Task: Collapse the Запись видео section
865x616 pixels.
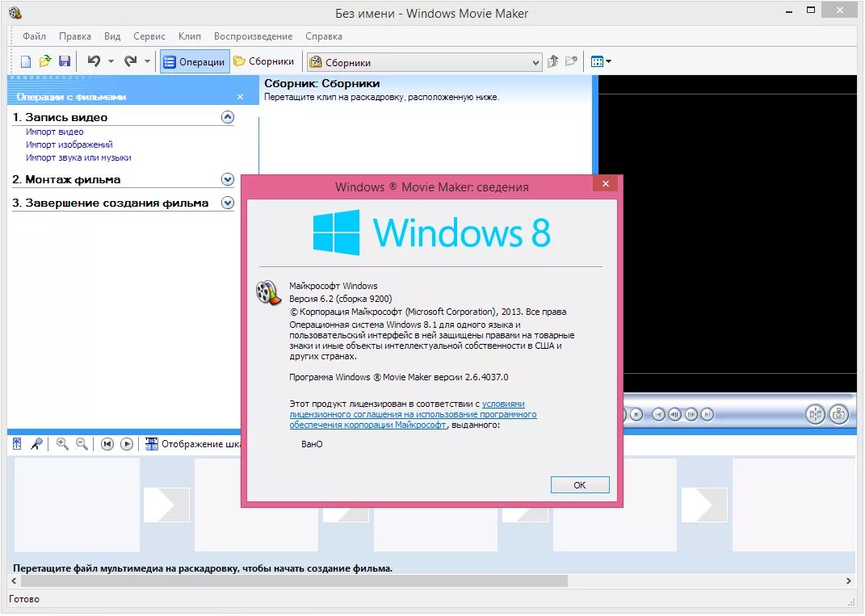Action: [x=228, y=117]
